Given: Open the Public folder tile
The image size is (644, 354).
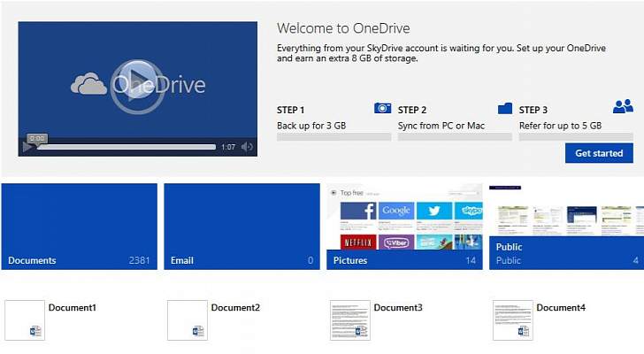Looking at the screenshot, I should [x=566, y=227].
